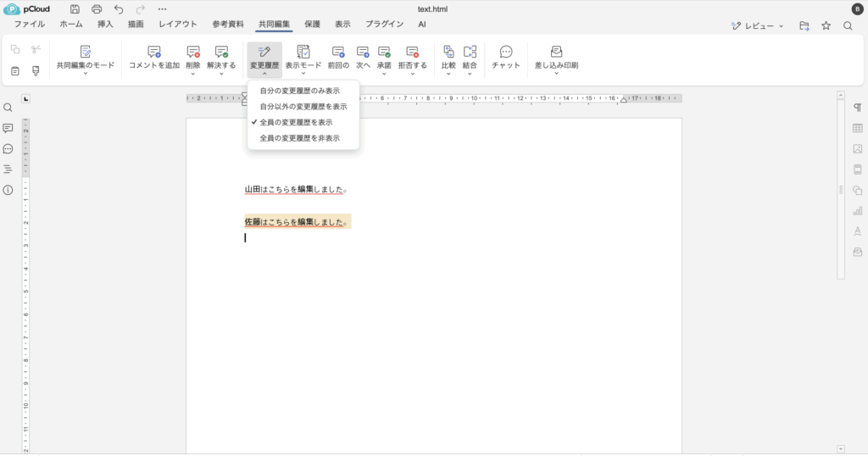Click the 結合 combine icon
Viewport: 868px width, 456px height.
click(x=470, y=52)
